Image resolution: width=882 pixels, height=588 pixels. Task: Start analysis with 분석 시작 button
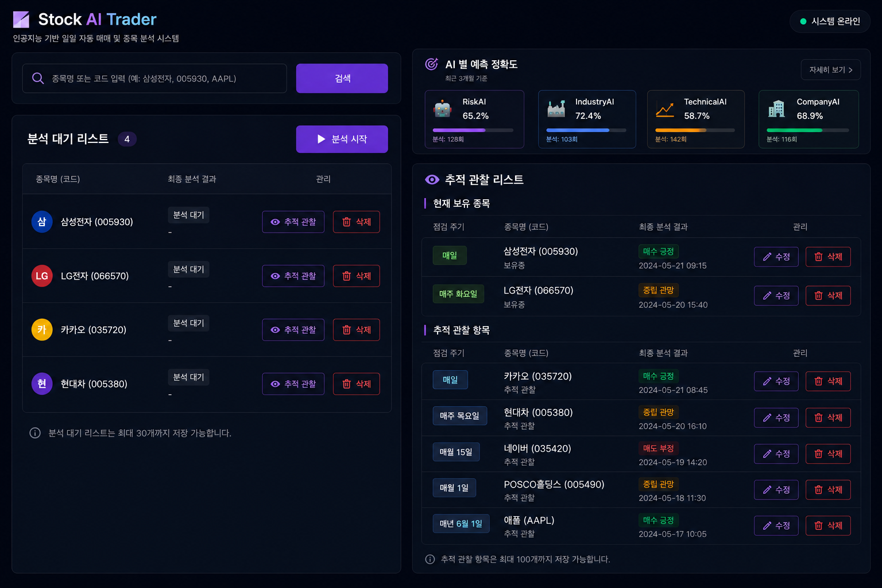pyautogui.click(x=342, y=139)
